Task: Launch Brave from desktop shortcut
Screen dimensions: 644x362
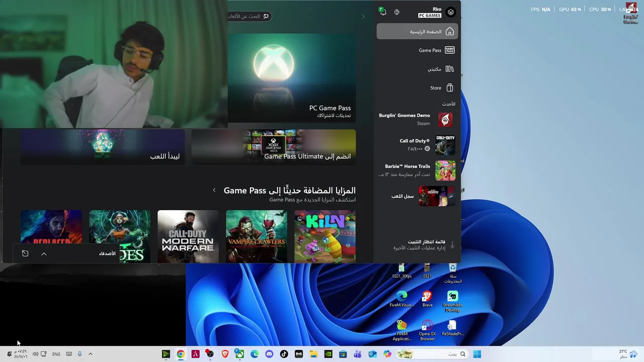Action: coord(427,299)
